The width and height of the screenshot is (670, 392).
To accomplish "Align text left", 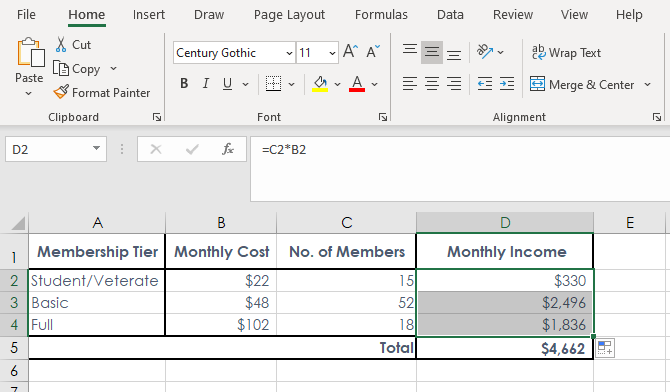I will [410, 84].
